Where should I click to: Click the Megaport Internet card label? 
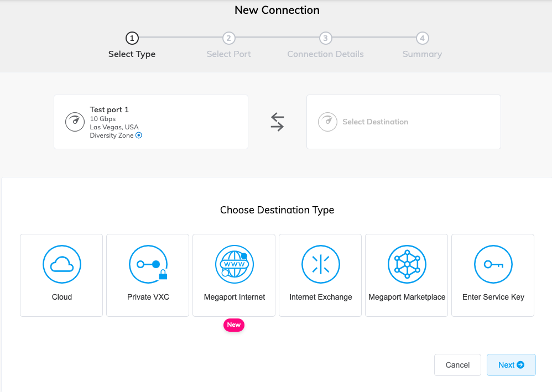(235, 297)
